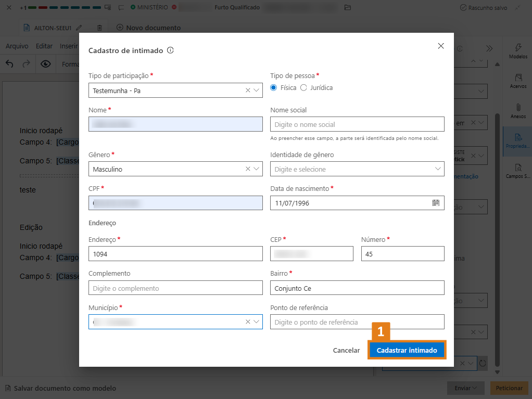Close the Cadastro de intimado dialog
532x399 pixels.
click(x=441, y=46)
